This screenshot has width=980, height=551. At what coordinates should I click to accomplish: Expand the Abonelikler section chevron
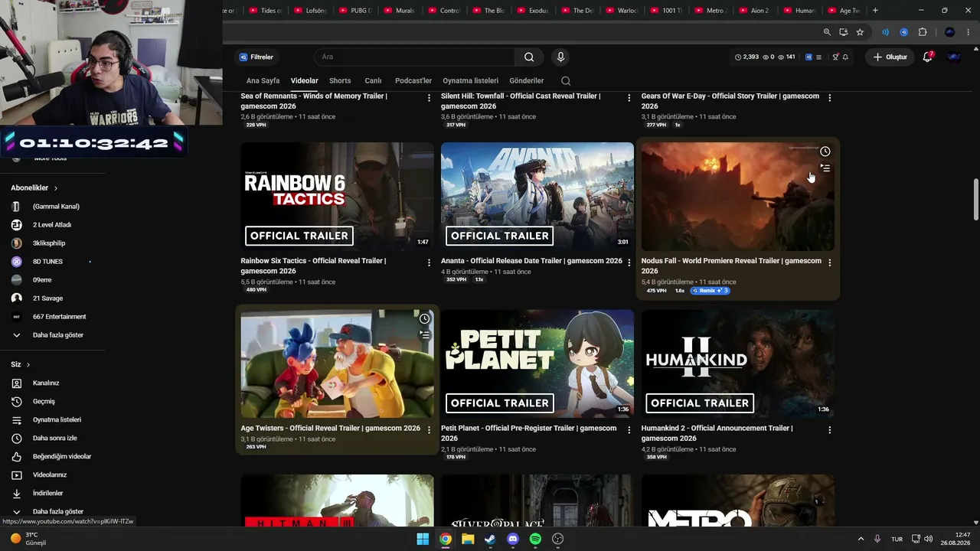pyautogui.click(x=56, y=188)
